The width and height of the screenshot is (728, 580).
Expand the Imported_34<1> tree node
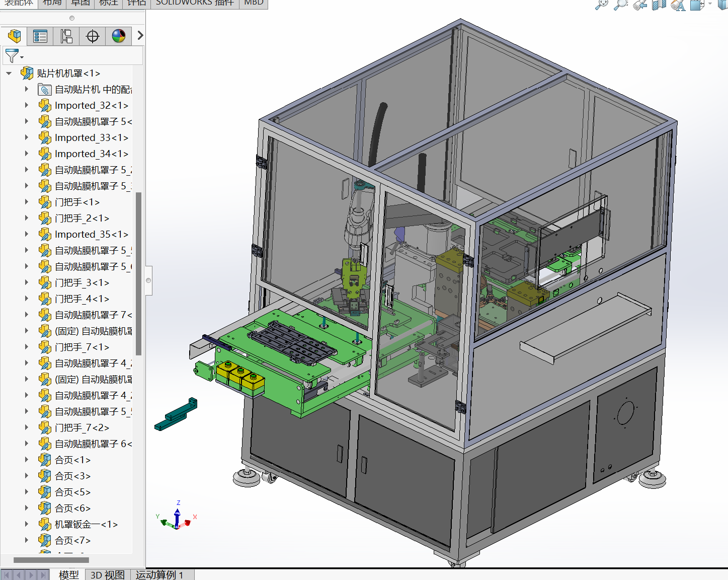point(27,154)
